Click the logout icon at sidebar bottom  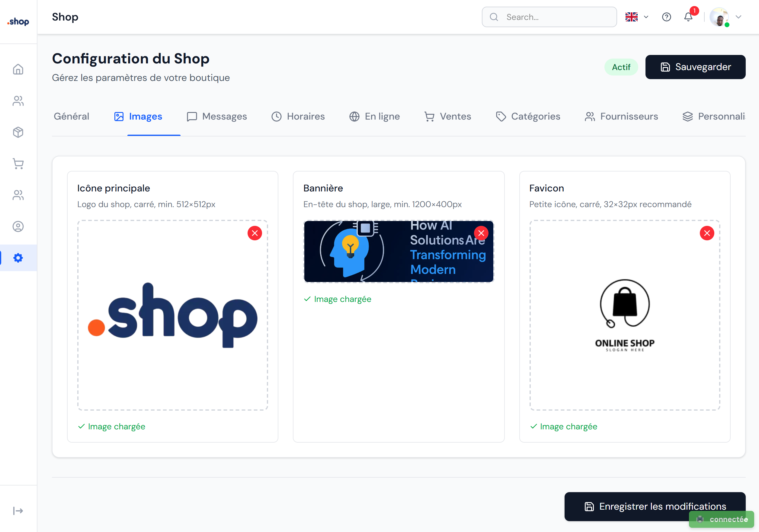coord(18,511)
